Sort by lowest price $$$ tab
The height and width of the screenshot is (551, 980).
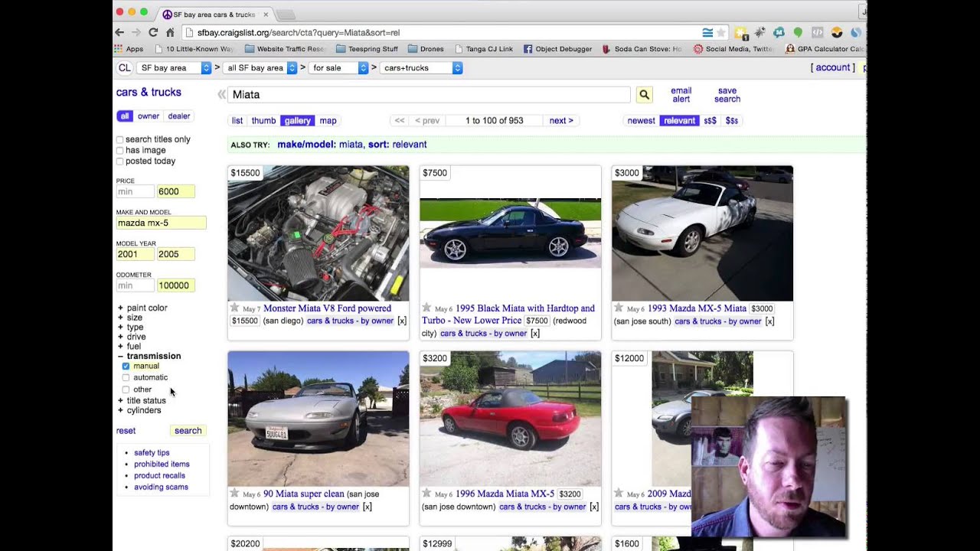710,120
